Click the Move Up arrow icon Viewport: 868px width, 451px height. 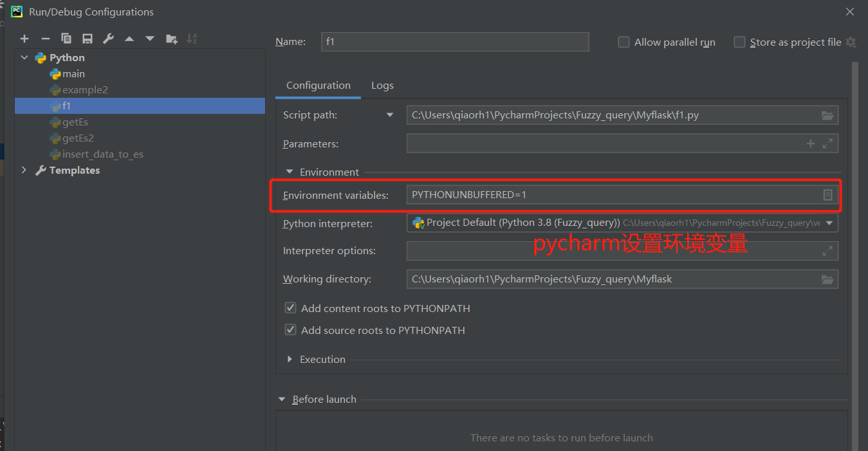click(129, 39)
